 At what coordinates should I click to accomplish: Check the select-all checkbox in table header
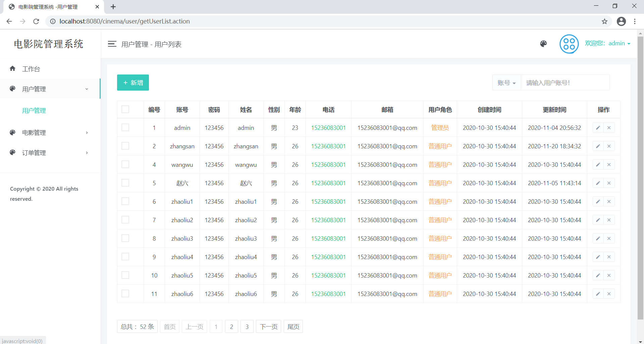tap(125, 109)
